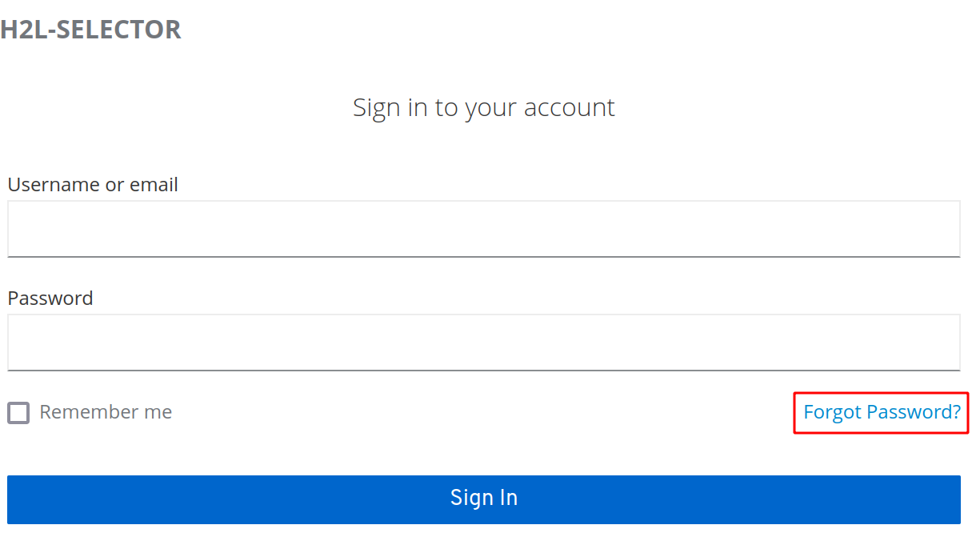This screenshot has height=541, width=980.
Task: Place the cursor in the password box
Action: click(483, 343)
